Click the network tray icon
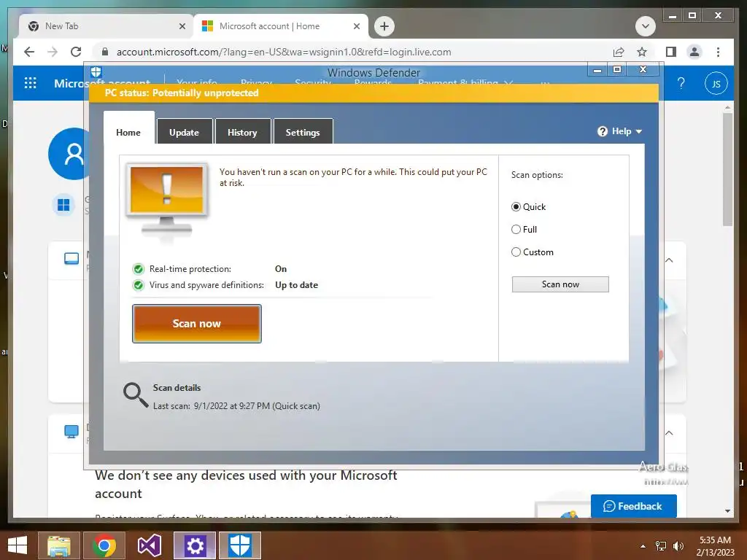Screen dimensions: 747x560 (661, 546)
